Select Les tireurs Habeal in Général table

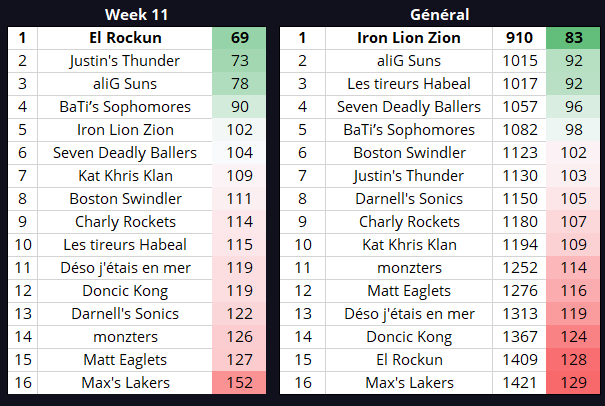click(x=409, y=84)
